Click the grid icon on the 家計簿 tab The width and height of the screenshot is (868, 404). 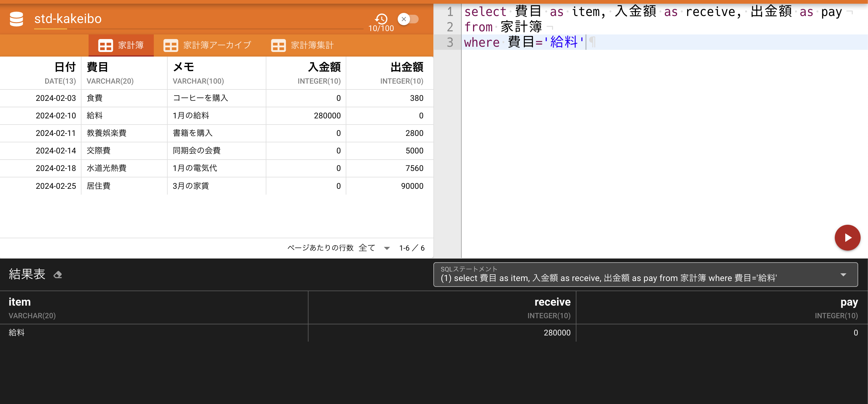(106, 45)
